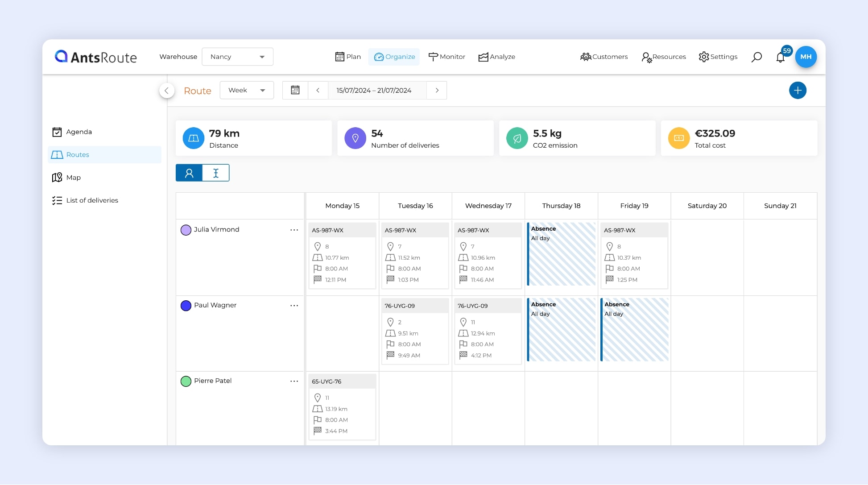The width and height of the screenshot is (868, 485).
Task: Open the calendar date picker icon
Action: (x=295, y=91)
